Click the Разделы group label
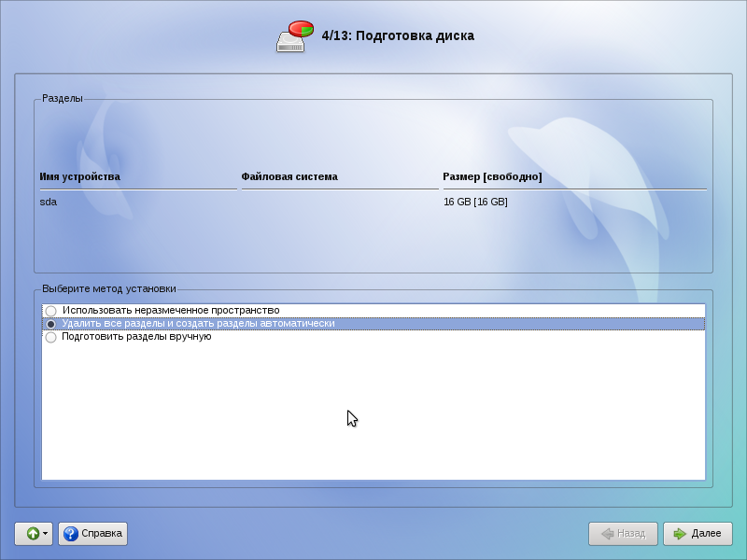 63,98
